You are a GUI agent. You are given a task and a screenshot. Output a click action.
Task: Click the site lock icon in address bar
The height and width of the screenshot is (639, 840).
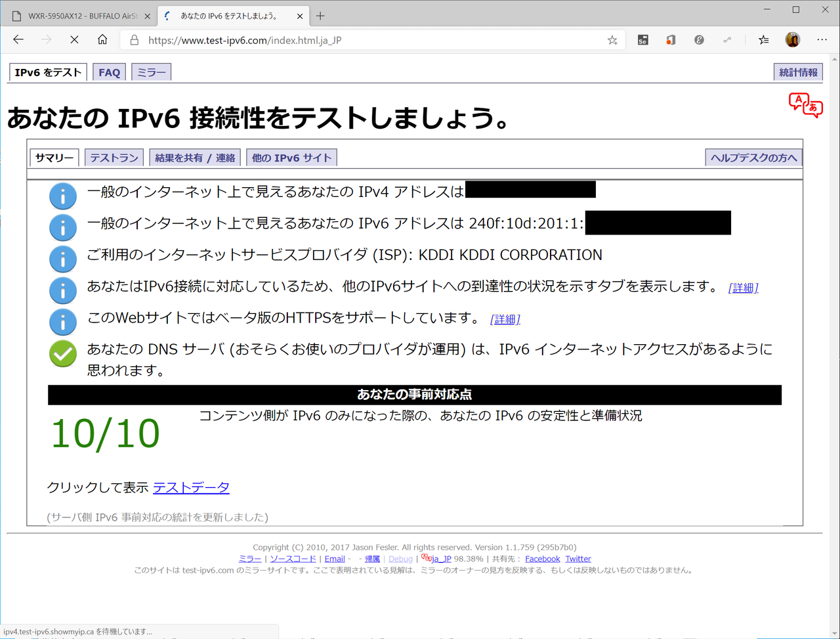[x=135, y=40]
